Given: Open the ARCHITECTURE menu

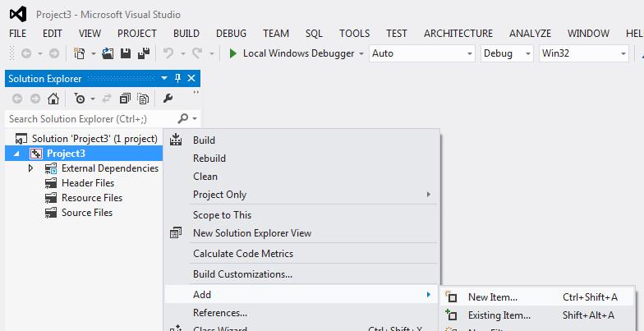Looking at the screenshot, I should pyautogui.click(x=458, y=33).
